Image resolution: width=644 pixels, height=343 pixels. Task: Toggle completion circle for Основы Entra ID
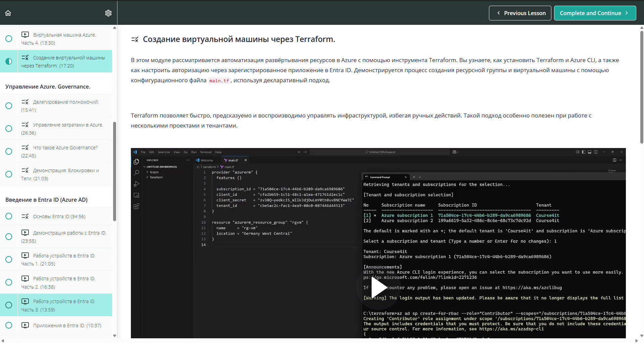tap(9, 216)
